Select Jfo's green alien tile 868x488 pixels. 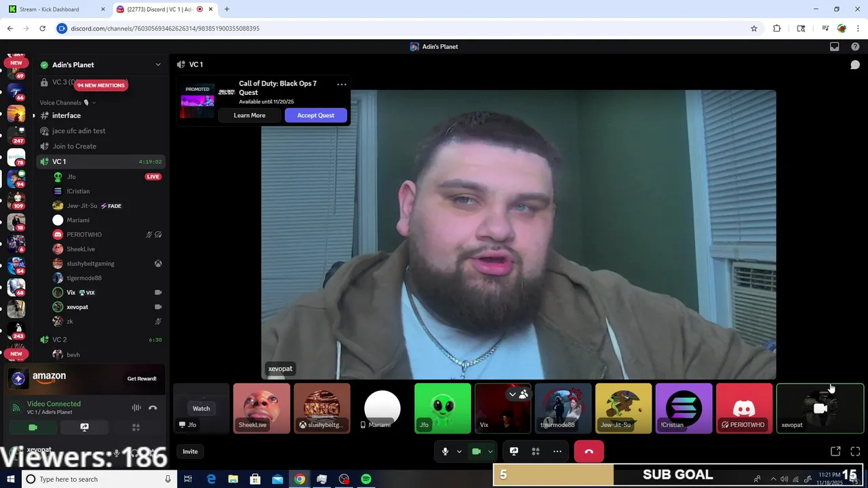[443, 408]
